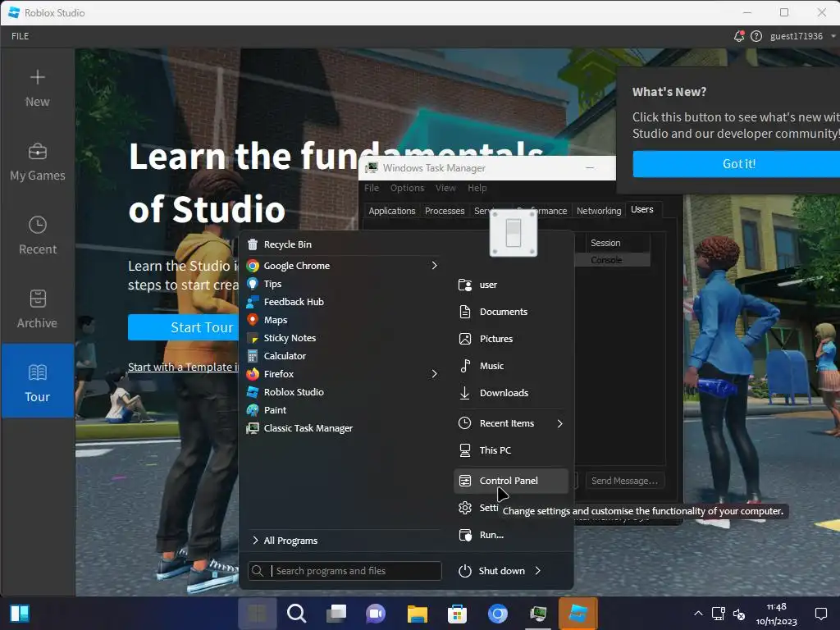This screenshot has height=630, width=840.
Task: Open File Explorer from taskbar
Action: pos(417,614)
